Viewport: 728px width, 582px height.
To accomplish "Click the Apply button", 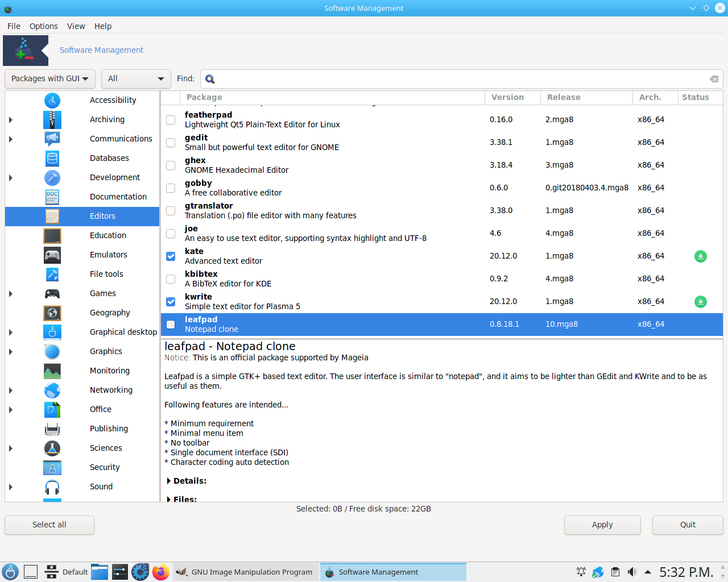I will [x=602, y=525].
